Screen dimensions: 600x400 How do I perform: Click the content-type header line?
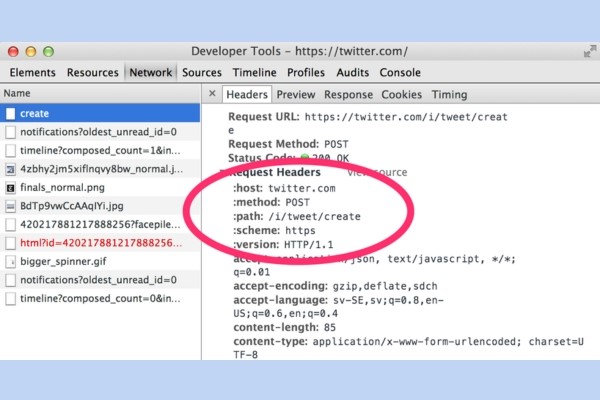408,348
